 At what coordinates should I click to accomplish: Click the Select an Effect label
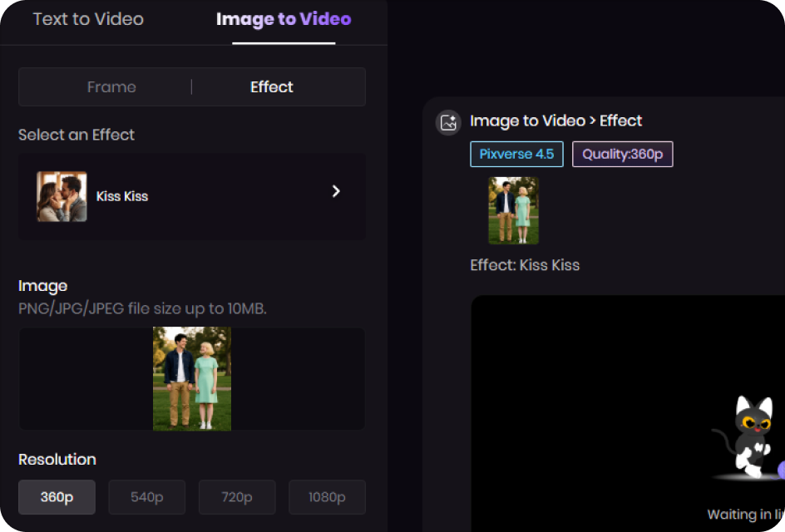click(77, 135)
